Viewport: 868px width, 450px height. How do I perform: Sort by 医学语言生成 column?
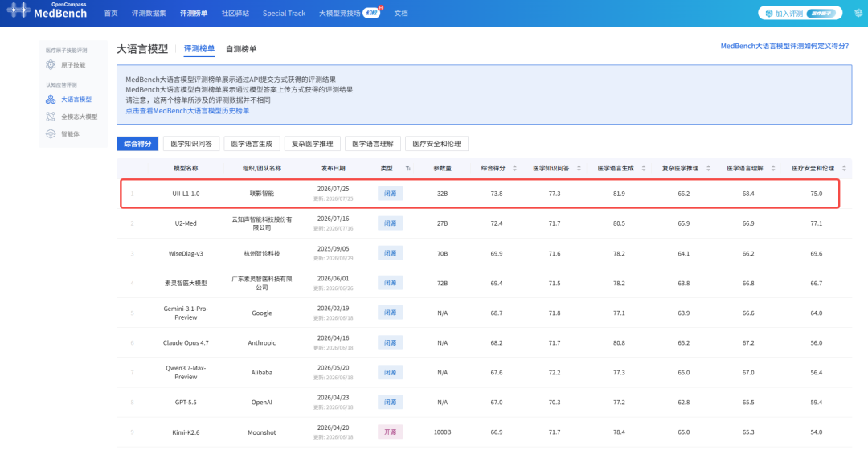[x=644, y=168]
